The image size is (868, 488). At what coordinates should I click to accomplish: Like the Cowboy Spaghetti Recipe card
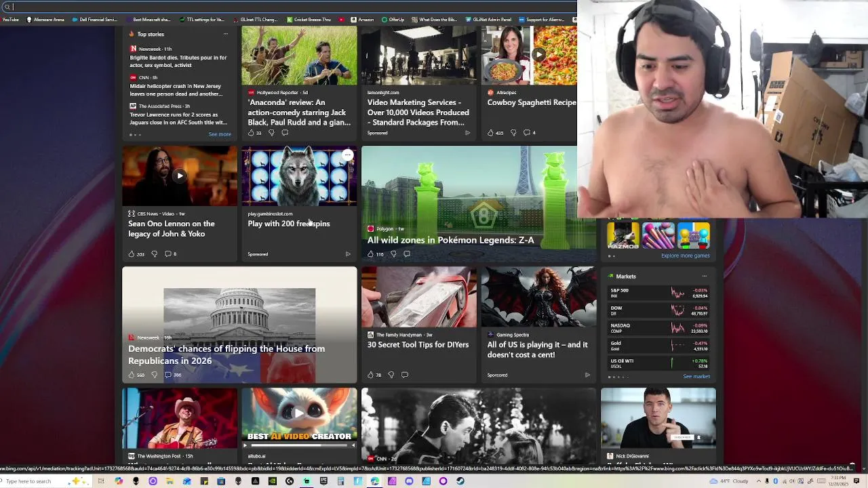tap(490, 133)
